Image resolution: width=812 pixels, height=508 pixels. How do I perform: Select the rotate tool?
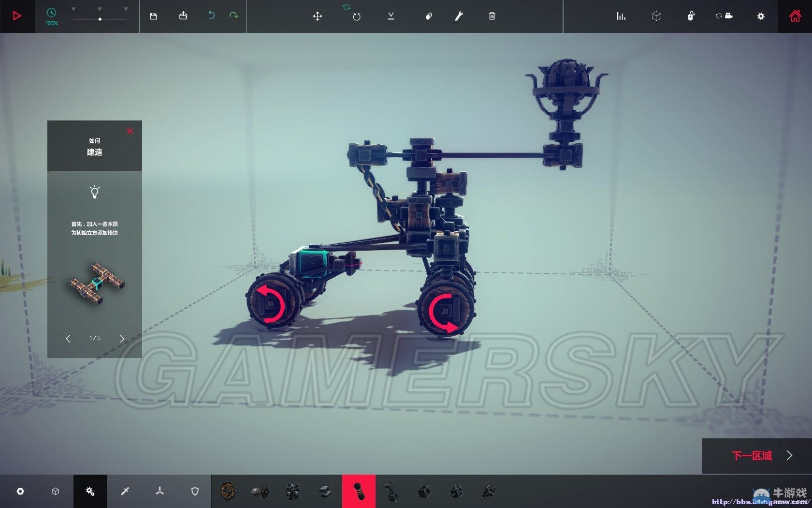[x=356, y=16]
